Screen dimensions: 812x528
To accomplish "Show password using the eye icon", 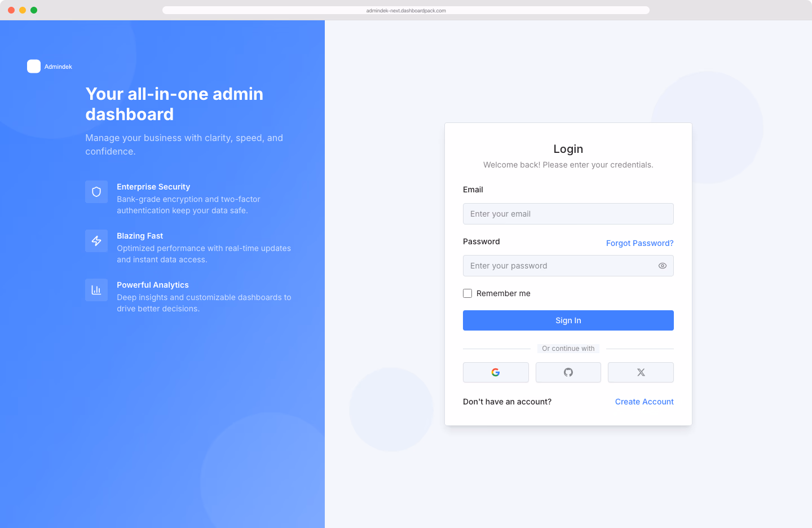I will [x=663, y=266].
